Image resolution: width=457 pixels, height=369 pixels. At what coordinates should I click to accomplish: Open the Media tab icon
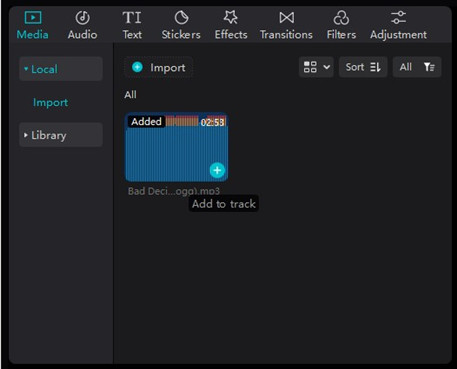point(33,18)
